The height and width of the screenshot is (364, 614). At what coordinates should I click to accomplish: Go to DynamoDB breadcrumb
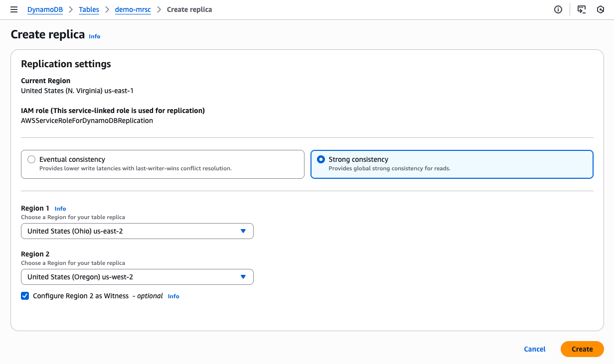tap(45, 9)
